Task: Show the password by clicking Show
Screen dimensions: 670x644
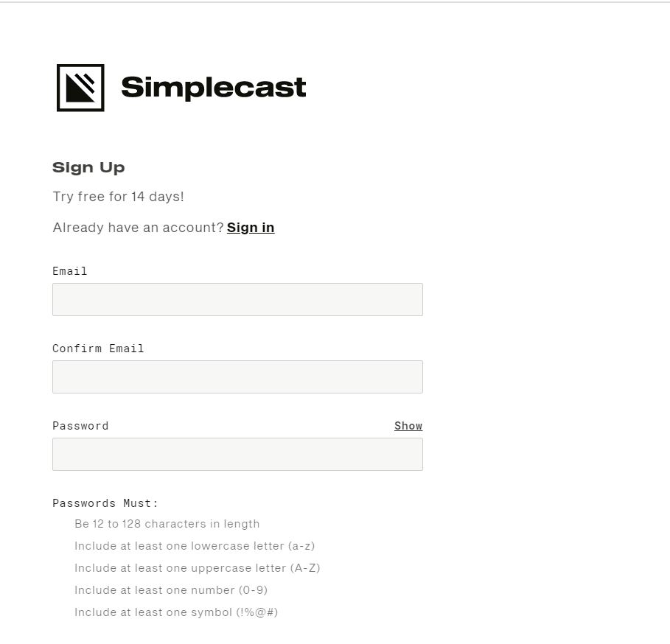Action: click(x=408, y=426)
